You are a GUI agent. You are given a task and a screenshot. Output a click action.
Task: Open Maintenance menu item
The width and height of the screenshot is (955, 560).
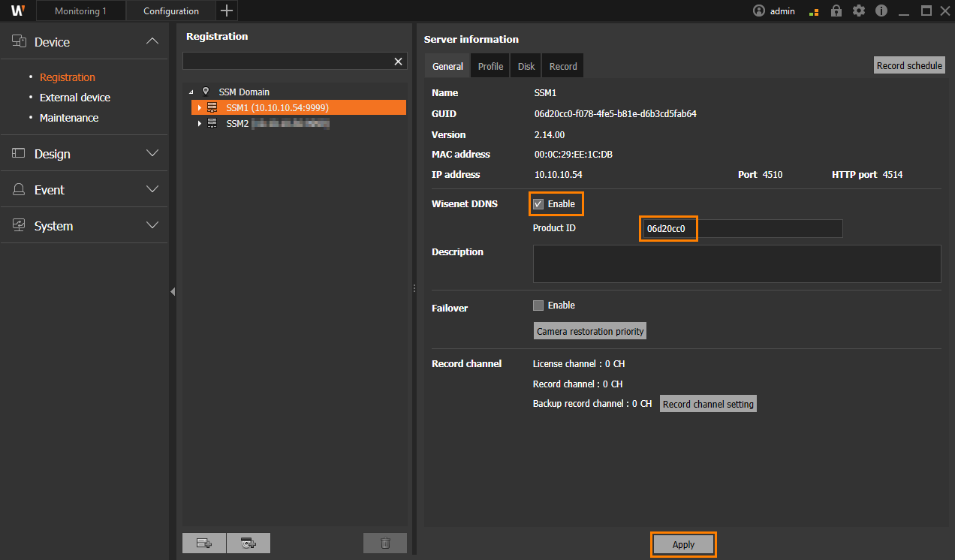(x=69, y=118)
